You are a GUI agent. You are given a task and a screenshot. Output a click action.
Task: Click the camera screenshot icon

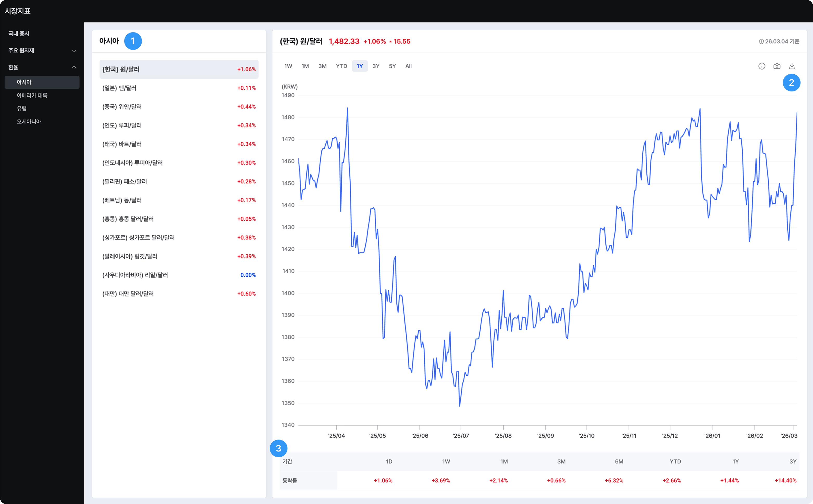click(777, 66)
